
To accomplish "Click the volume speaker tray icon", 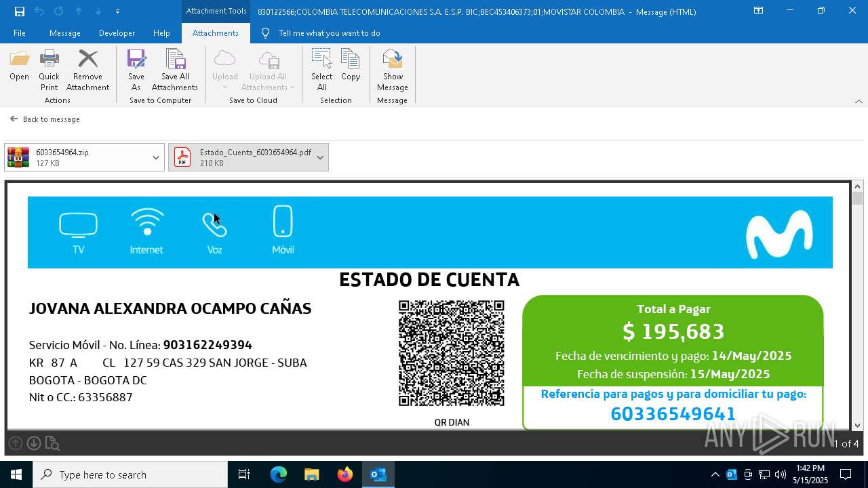I will (x=781, y=474).
